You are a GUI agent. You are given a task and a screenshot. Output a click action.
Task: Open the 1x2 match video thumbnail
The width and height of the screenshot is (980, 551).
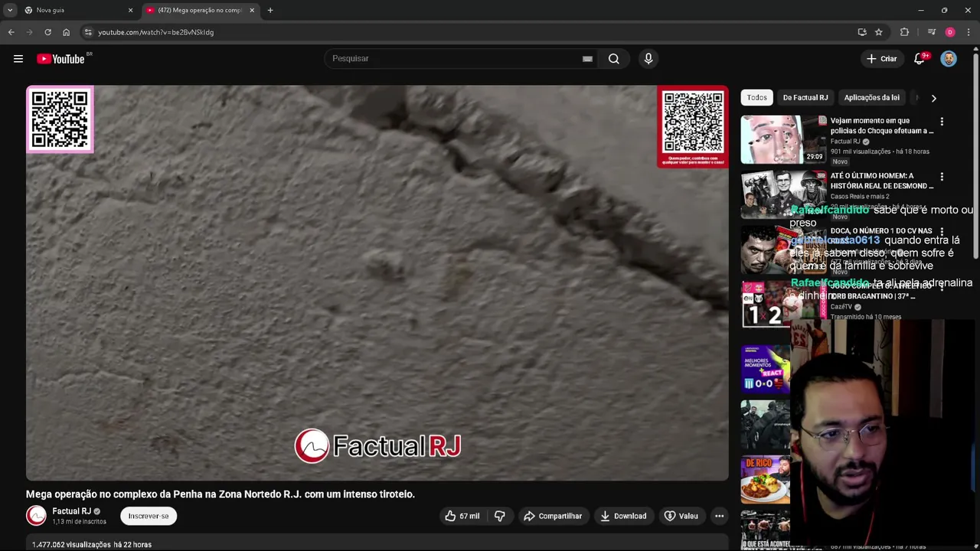(766, 305)
